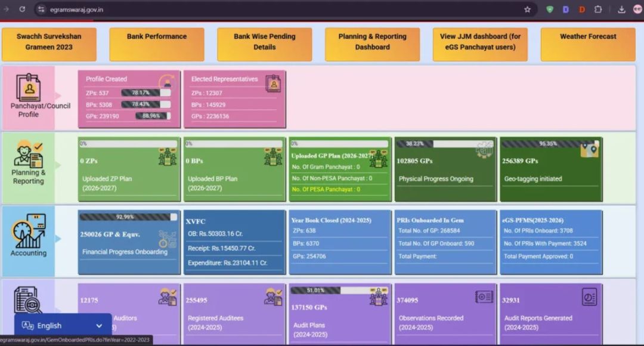Click the Panchayat/Council Profile icon
The height and width of the screenshot is (346, 644).
coord(28,87)
